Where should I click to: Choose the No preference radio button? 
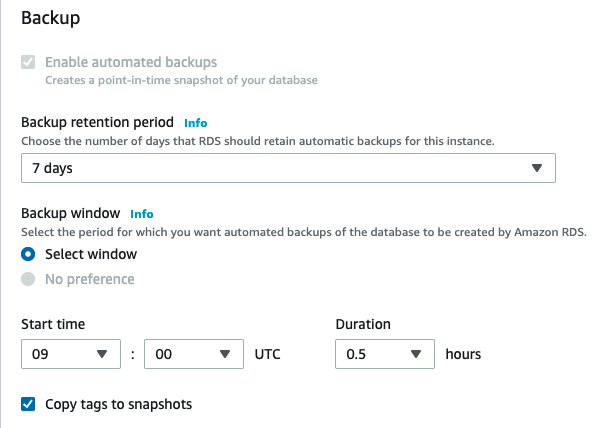28,279
